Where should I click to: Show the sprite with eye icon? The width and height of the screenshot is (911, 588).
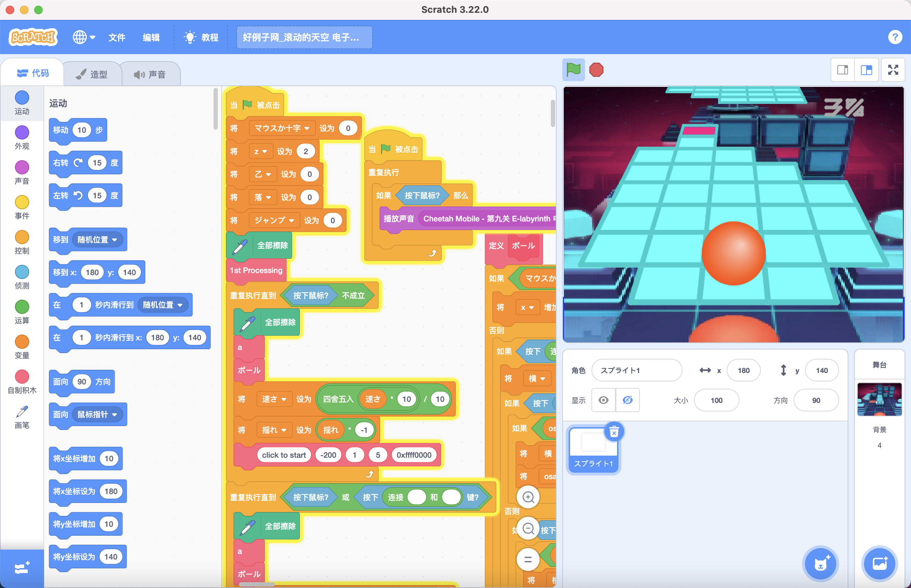click(604, 400)
